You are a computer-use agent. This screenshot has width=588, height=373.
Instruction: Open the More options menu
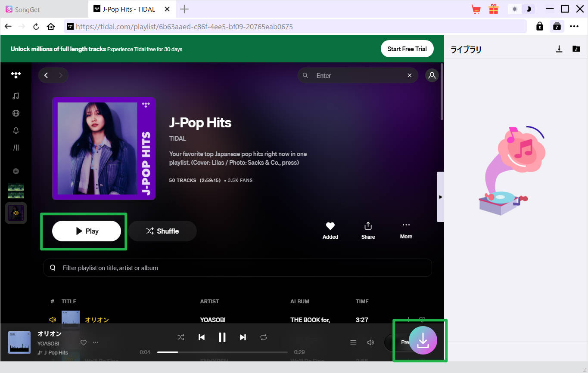(x=406, y=231)
